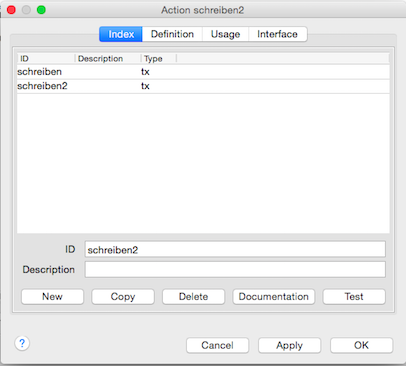Screen dimensions: 406x366
Task: Run the Test button
Action: 354,296
